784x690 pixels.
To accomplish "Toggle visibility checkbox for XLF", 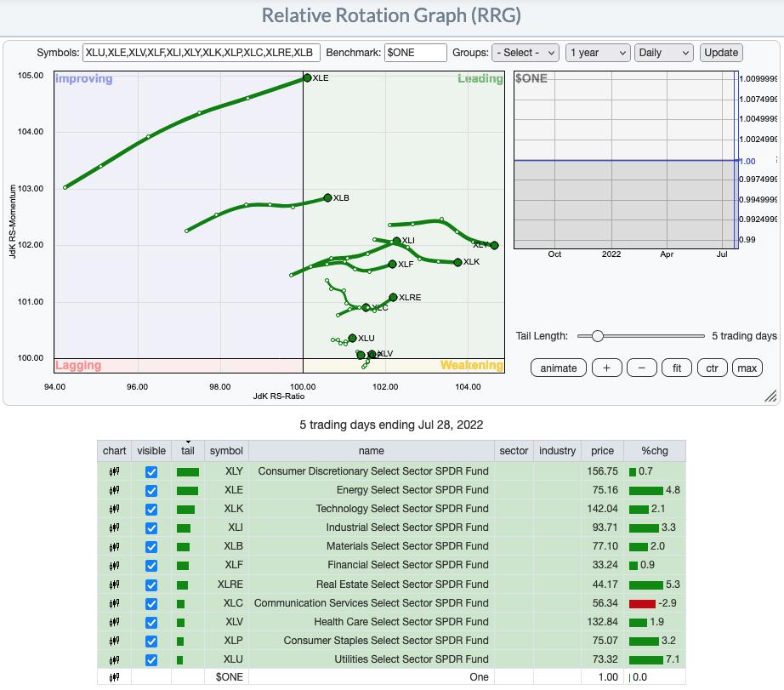I will [x=151, y=566].
